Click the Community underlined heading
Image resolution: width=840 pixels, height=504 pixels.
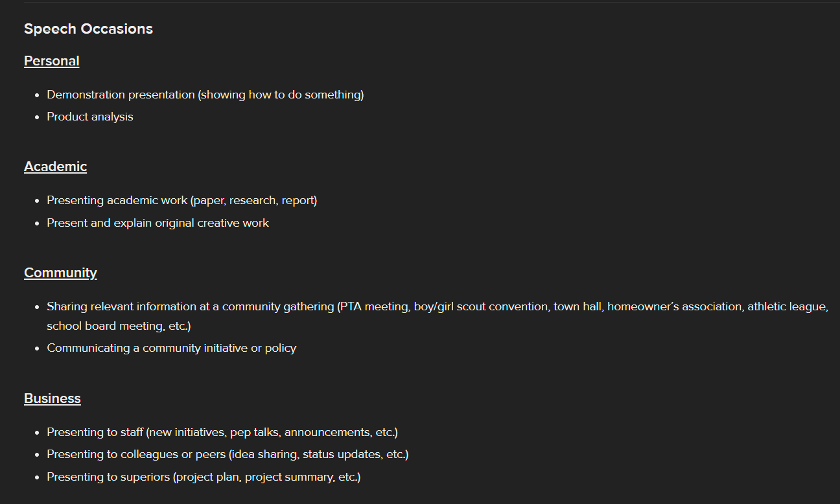(x=60, y=273)
